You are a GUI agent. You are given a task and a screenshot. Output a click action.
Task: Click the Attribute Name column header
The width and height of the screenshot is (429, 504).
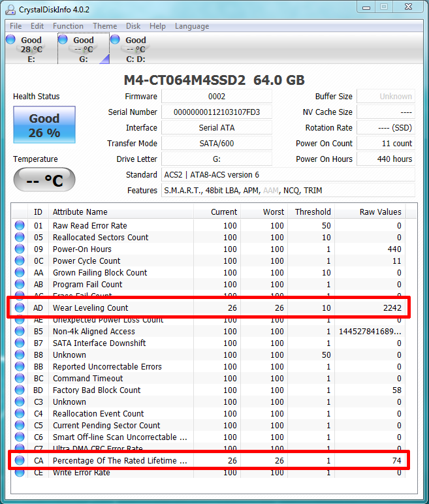[121, 212]
